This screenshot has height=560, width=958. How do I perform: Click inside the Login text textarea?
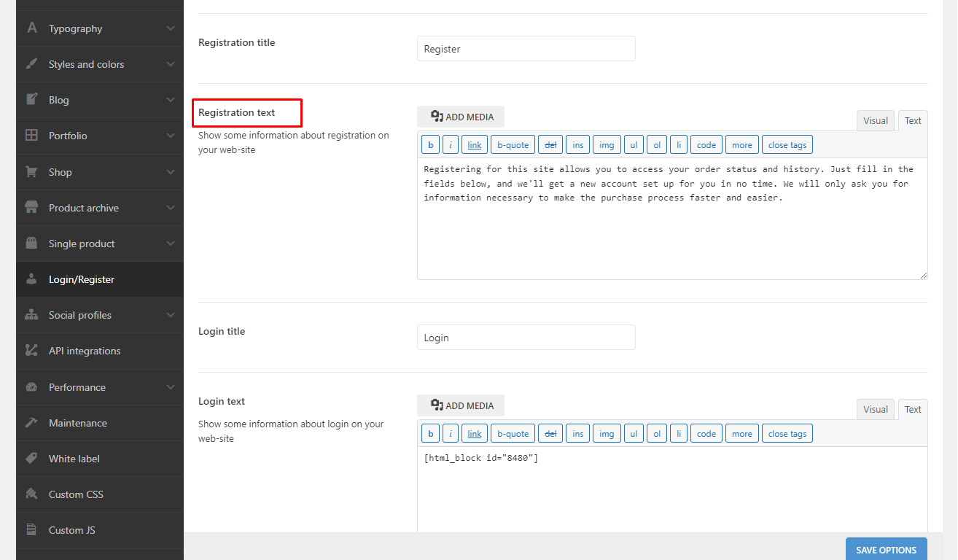click(672, 490)
